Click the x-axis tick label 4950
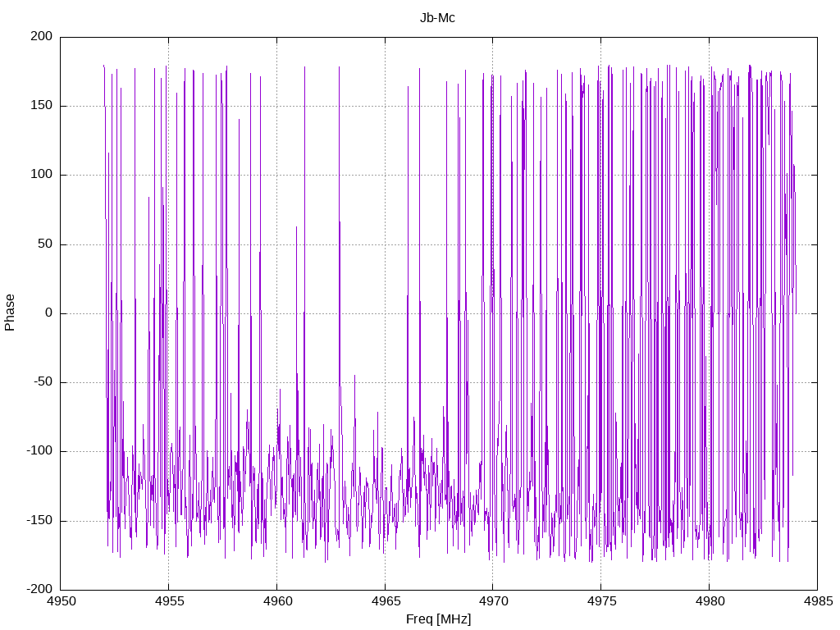Image resolution: width=840 pixels, height=630 pixels. [x=61, y=601]
